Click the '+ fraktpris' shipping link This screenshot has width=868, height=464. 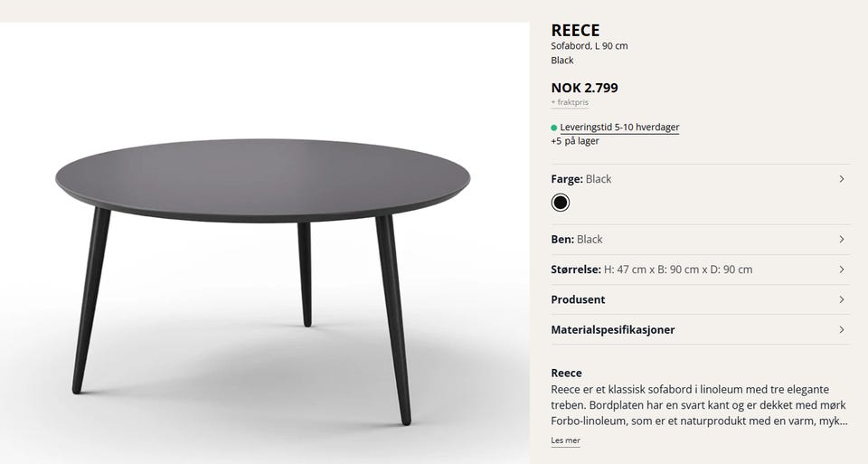(570, 103)
